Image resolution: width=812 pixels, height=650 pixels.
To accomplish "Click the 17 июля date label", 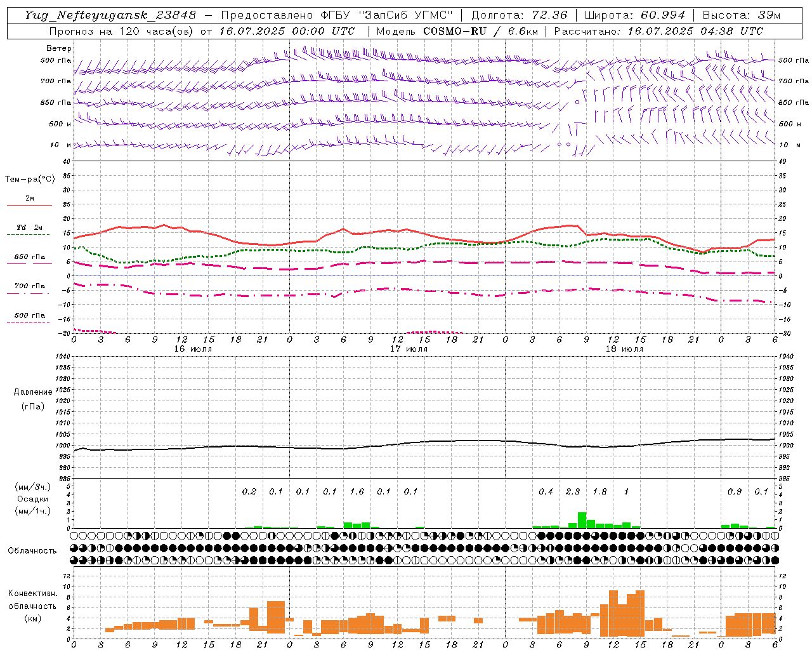I will [409, 348].
